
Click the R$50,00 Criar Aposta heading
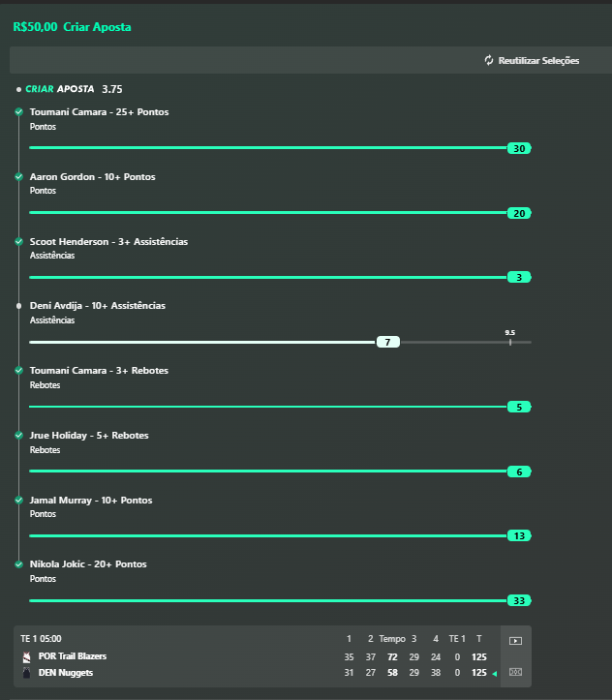pos(72,27)
